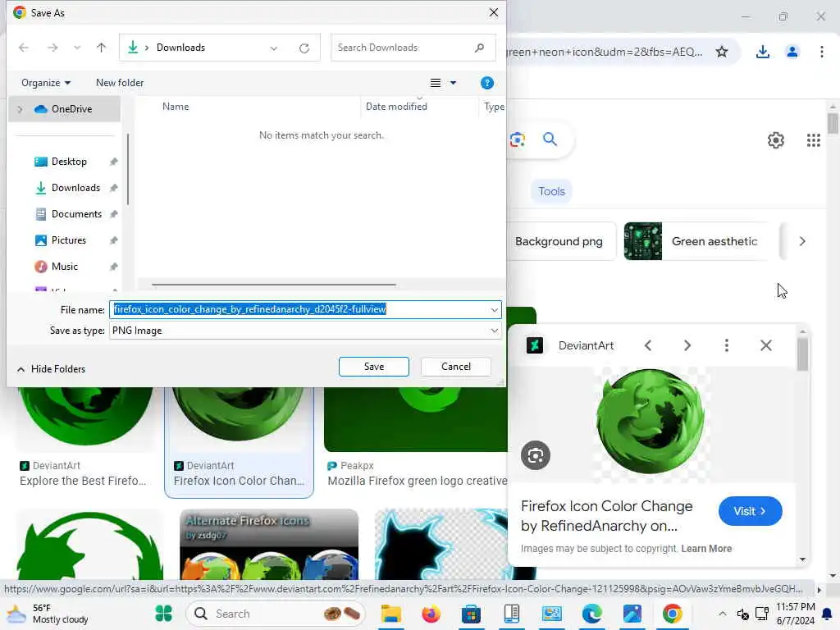The width and height of the screenshot is (840, 630).
Task: Show more suggestion chips with right arrow
Action: tap(802, 242)
